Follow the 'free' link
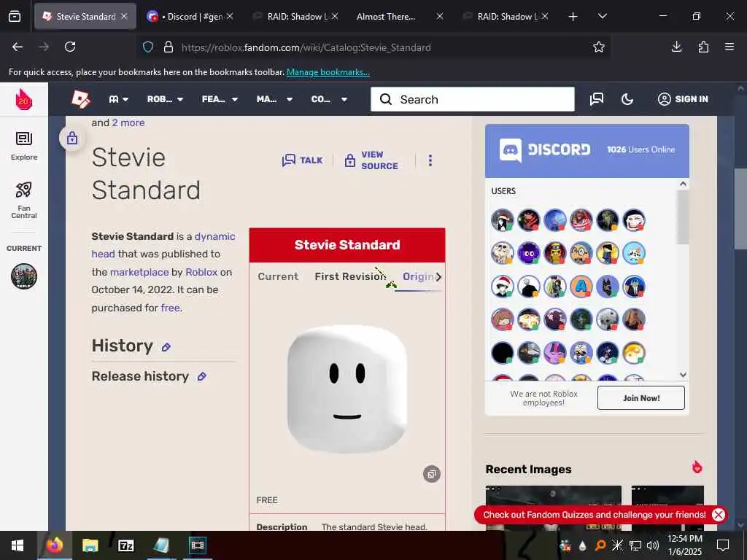Screen dimensions: 747x560 pos(170,308)
